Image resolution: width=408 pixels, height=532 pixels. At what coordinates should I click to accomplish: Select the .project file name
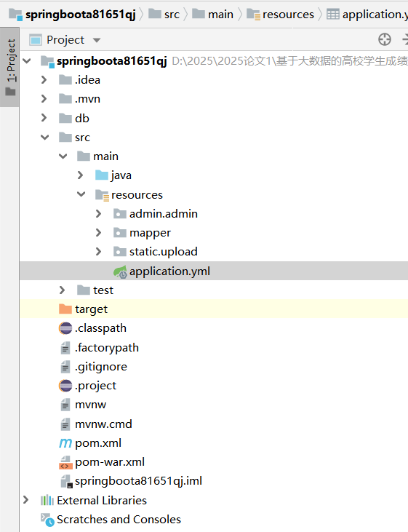95,386
